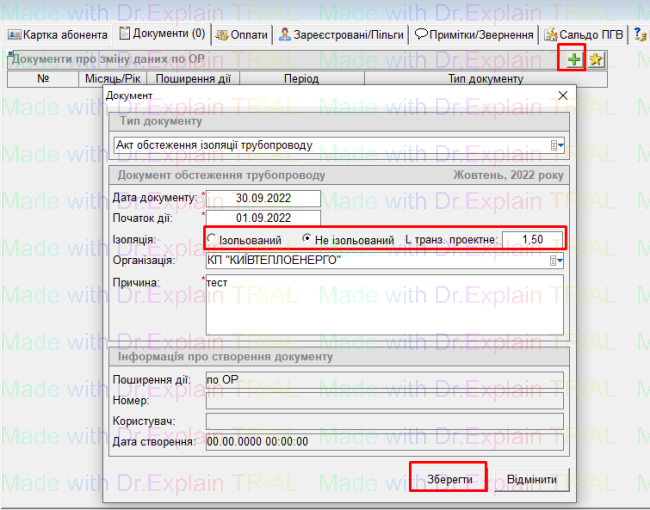650x510 pixels.
Task: Switch to Картка абонента tab
Action: (57, 34)
